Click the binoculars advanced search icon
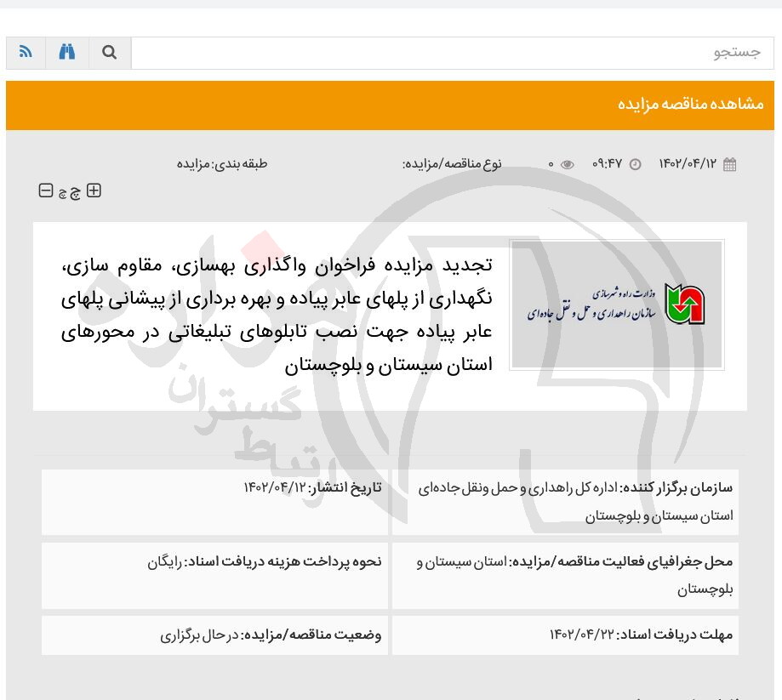This screenshot has width=782, height=700. pos(66,52)
